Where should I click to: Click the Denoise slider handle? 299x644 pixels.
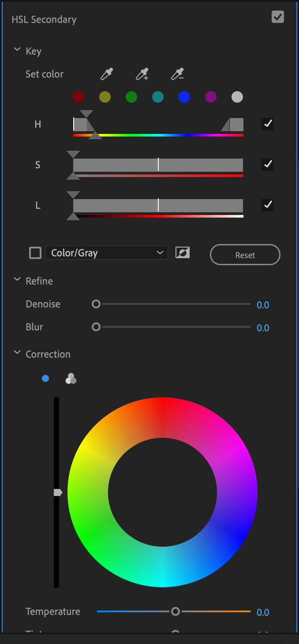point(96,304)
